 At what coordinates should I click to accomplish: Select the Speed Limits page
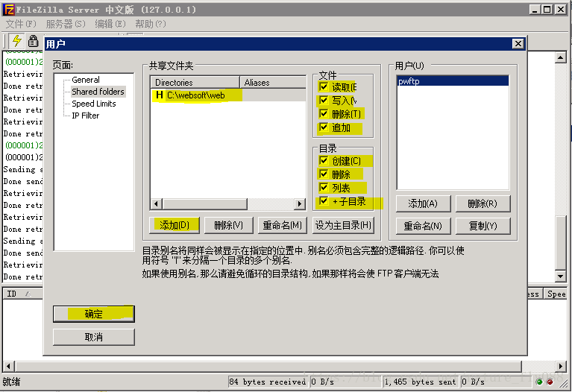coord(94,104)
